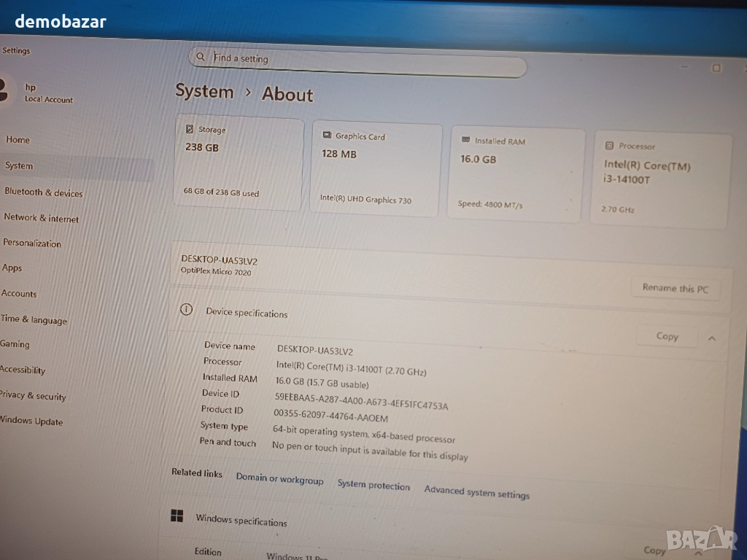
Task: Click the Installed RAM icon
Action: coord(466,139)
